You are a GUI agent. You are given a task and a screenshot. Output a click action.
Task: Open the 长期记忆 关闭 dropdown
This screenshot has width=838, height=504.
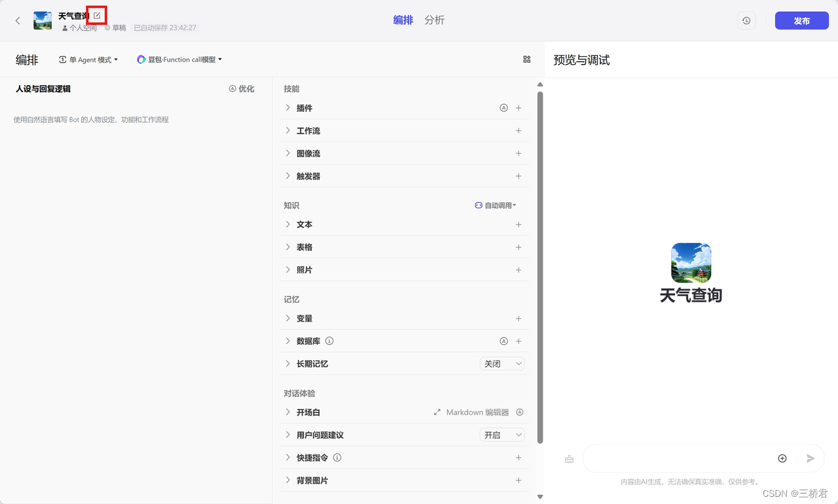tap(502, 364)
